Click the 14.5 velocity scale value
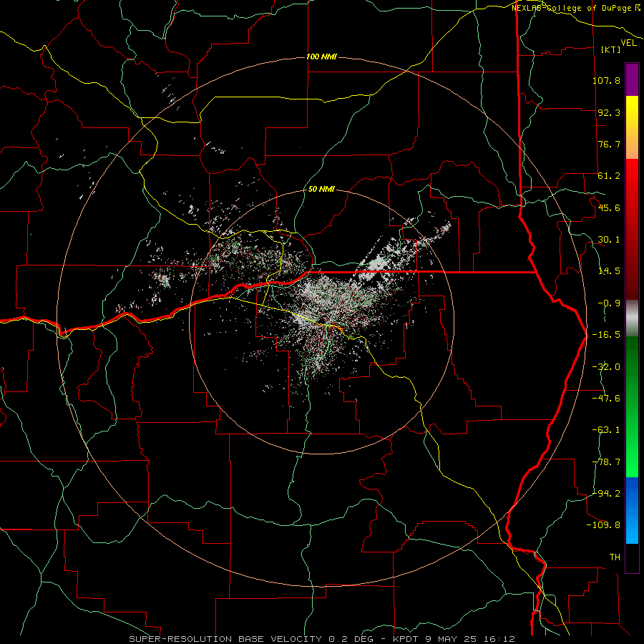This screenshot has width=644, height=644. (609, 271)
